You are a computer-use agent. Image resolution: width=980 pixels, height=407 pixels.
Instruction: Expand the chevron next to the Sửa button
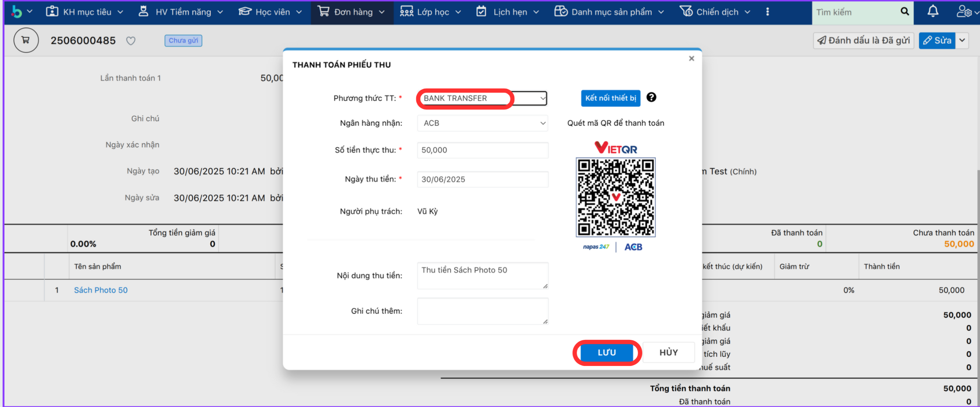click(x=963, y=40)
